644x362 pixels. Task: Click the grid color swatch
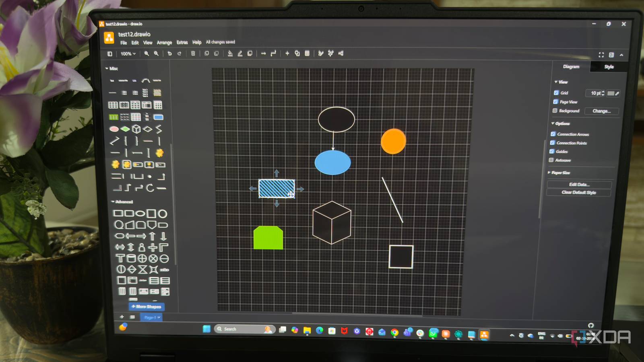pyautogui.click(x=611, y=93)
